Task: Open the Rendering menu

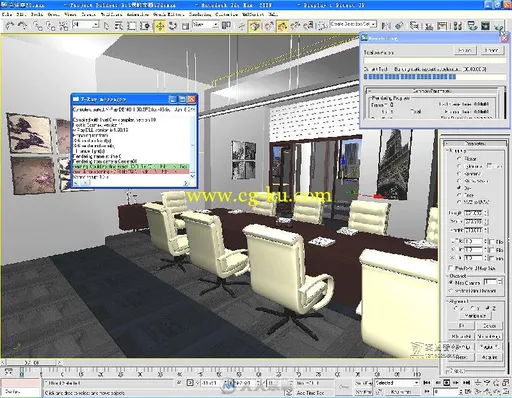Action: coord(200,15)
